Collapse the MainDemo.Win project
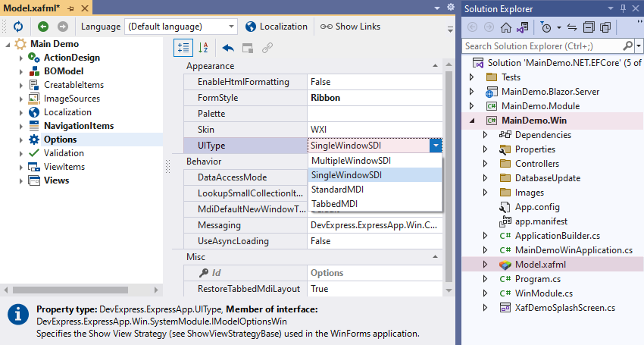This screenshot has height=345, width=644. tap(472, 121)
